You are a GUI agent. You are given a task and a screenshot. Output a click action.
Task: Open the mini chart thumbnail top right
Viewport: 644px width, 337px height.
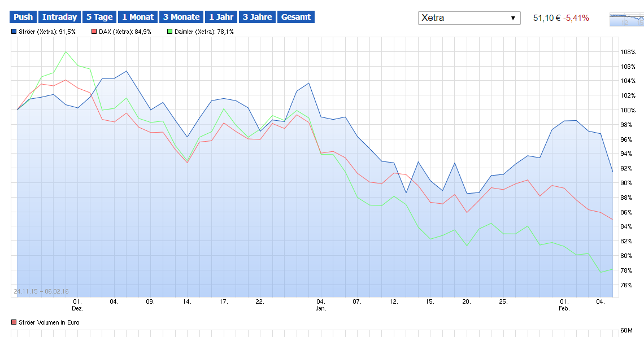(x=626, y=20)
